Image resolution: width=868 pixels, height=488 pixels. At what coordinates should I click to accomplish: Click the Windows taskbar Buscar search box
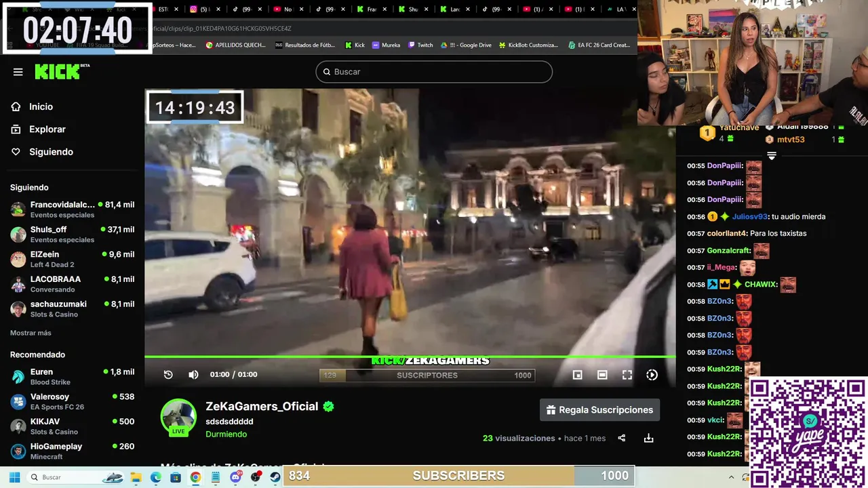point(75,477)
